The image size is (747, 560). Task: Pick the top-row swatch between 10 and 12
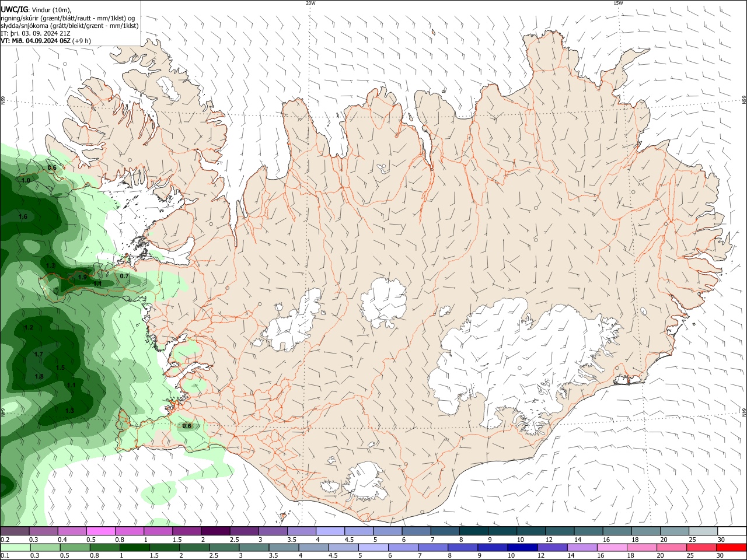coord(530,531)
